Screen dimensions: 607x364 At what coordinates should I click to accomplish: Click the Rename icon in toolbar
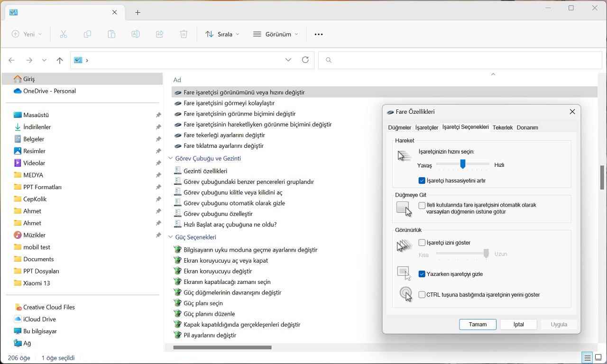pyautogui.click(x=136, y=34)
